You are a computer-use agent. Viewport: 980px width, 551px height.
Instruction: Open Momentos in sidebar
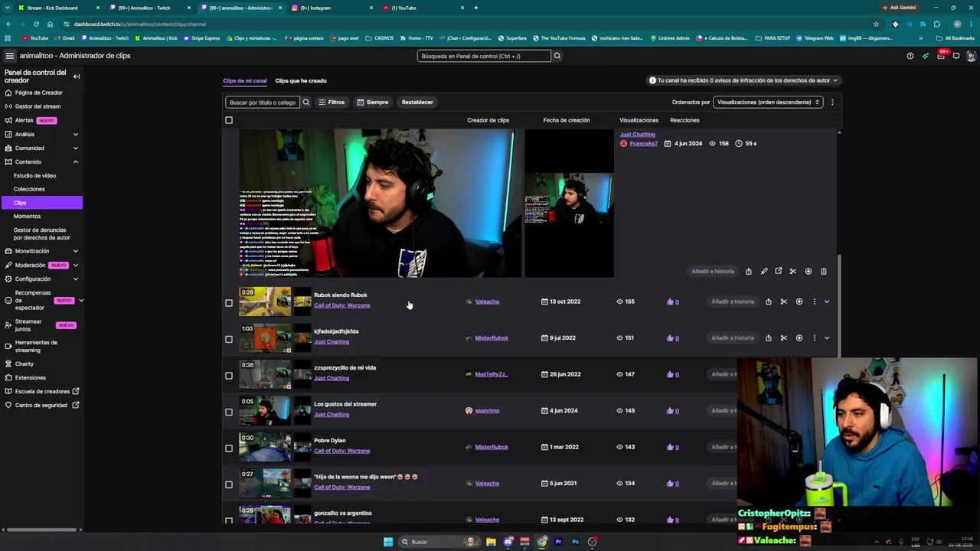[x=27, y=216]
